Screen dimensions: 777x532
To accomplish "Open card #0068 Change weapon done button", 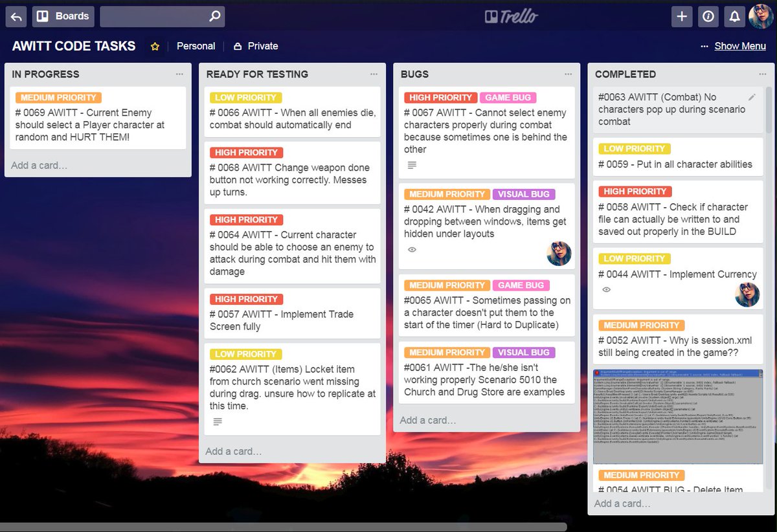I will (292, 173).
